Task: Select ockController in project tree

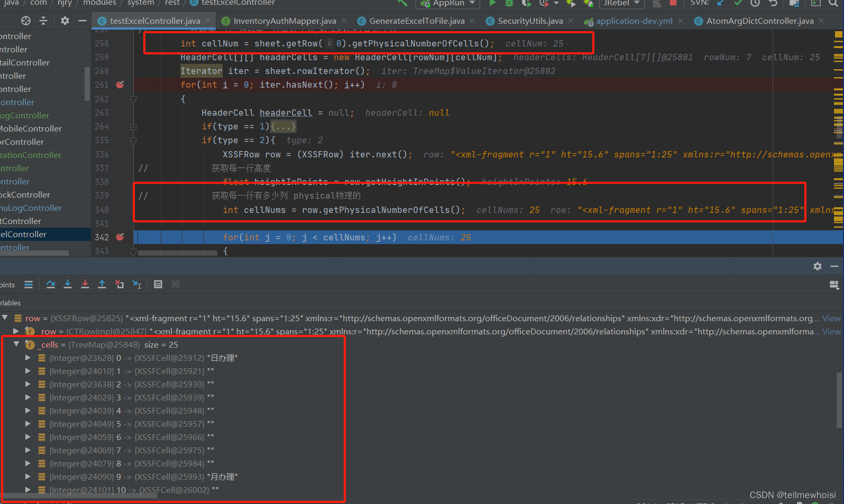Action: [25, 194]
